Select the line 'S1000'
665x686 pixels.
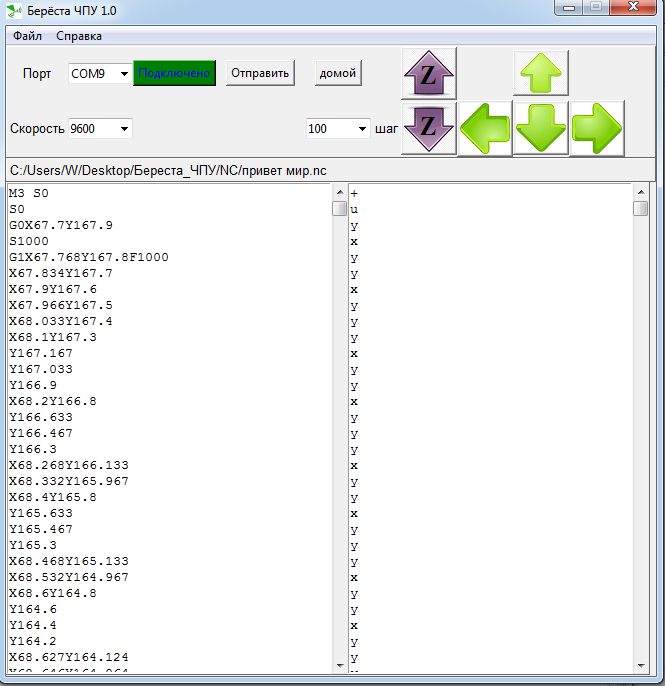[x=29, y=241]
